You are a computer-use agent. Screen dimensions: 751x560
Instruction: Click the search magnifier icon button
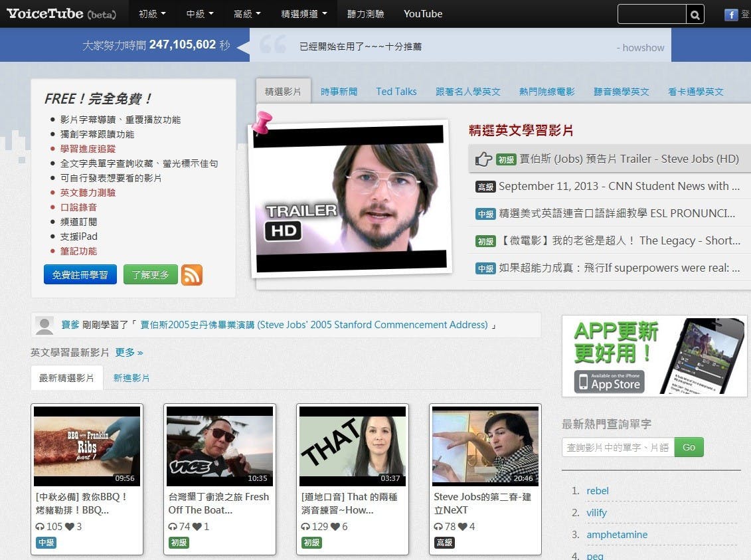point(695,15)
